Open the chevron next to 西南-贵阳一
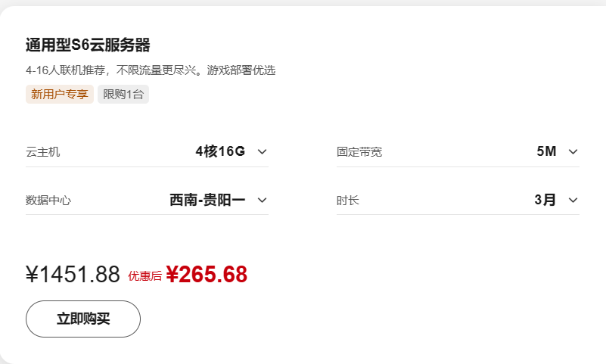The image size is (606, 364). pos(262,200)
